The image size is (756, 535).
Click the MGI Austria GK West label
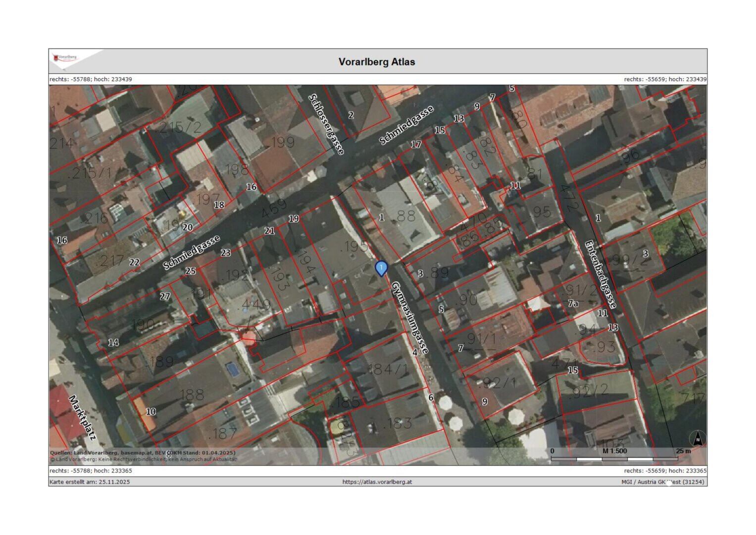click(662, 481)
